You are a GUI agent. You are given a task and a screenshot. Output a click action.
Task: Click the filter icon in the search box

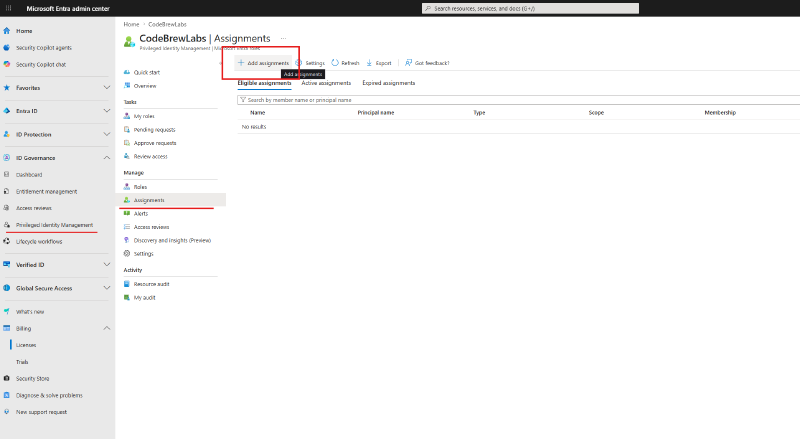point(243,100)
